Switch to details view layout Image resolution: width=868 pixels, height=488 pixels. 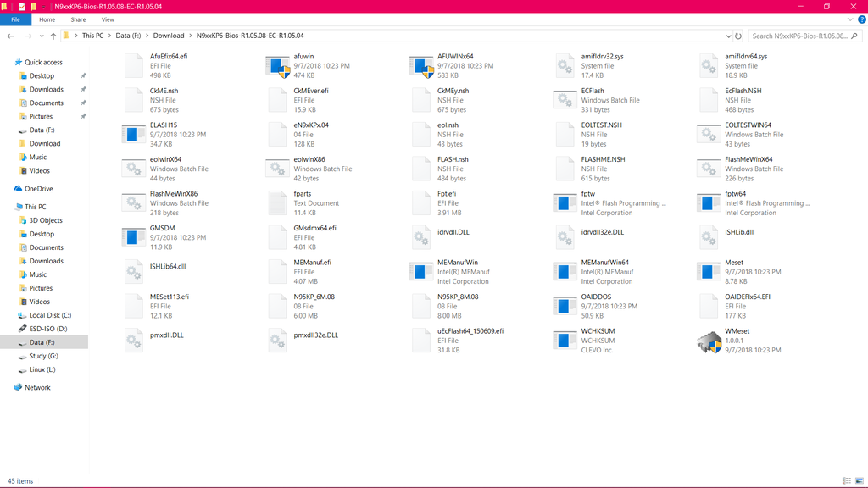(x=847, y=481)
